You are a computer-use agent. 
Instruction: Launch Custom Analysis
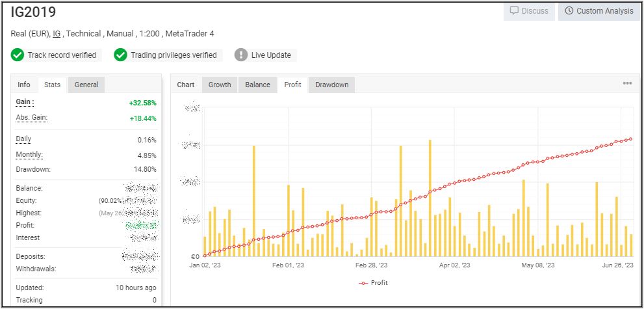tap(597, 11)
